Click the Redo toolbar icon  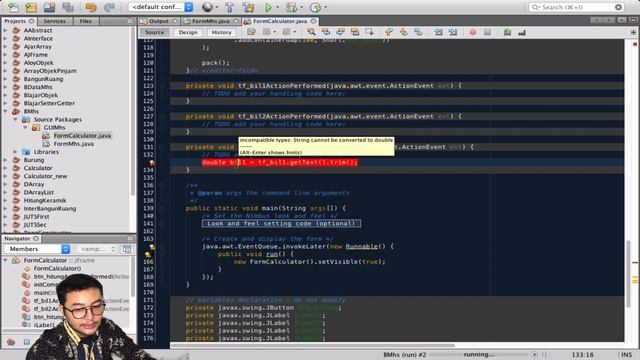[x=109, y=7]
